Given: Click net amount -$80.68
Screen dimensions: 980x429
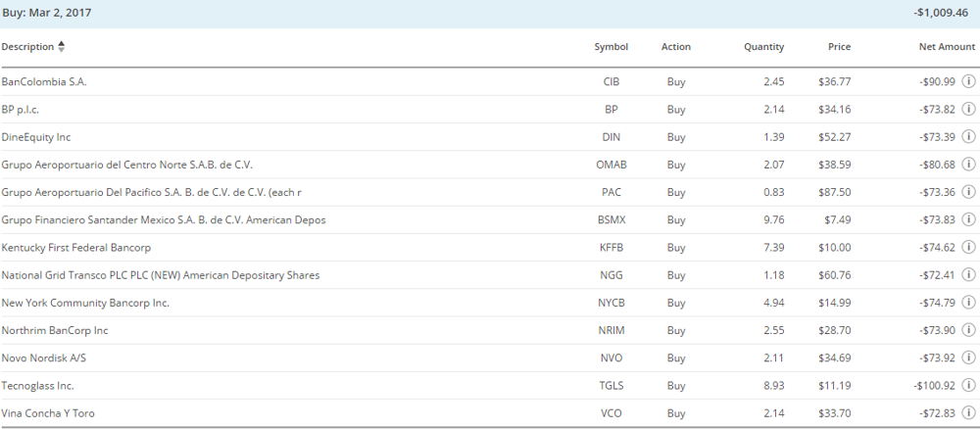Looking at the screenshot, I should tap(937, 165).
